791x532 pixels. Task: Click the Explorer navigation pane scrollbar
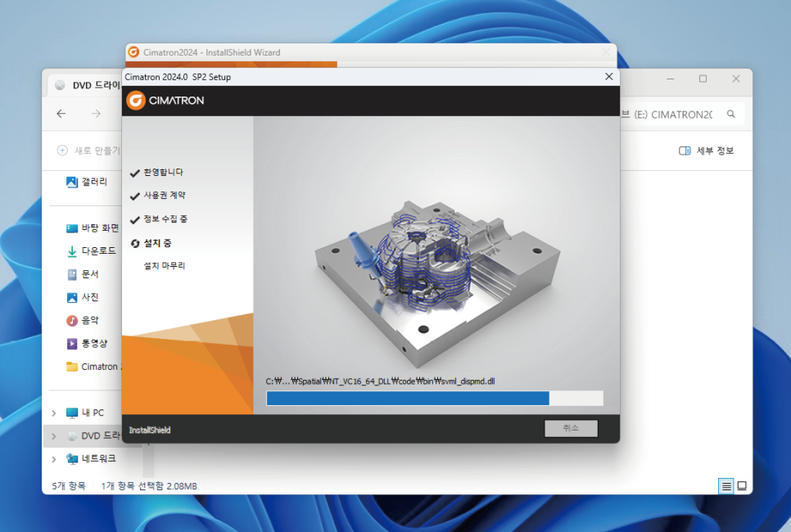coord(148,460)
